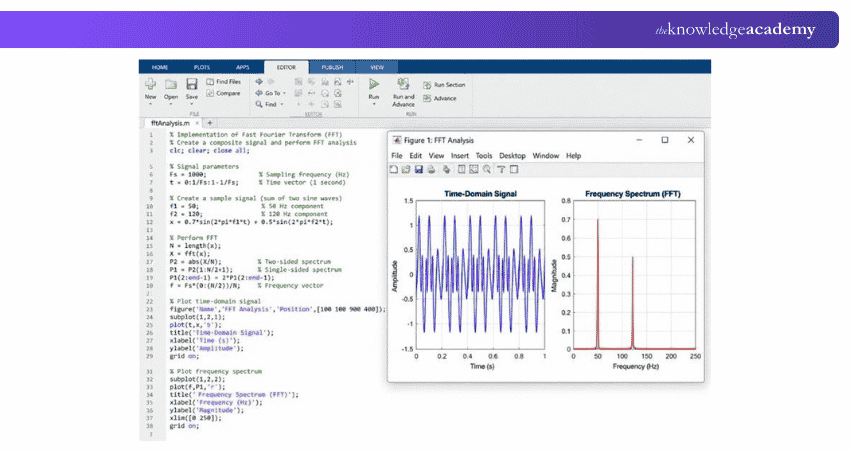Image resolution: width=850 pixels, height=450 pixels.
Task: Click the 120 Hz peak in spectrum plot
Action: tap(632, 303)
